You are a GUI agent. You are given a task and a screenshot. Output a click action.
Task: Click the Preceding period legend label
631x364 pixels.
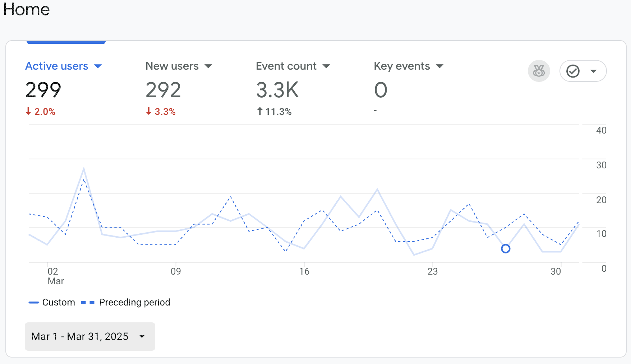134,302
